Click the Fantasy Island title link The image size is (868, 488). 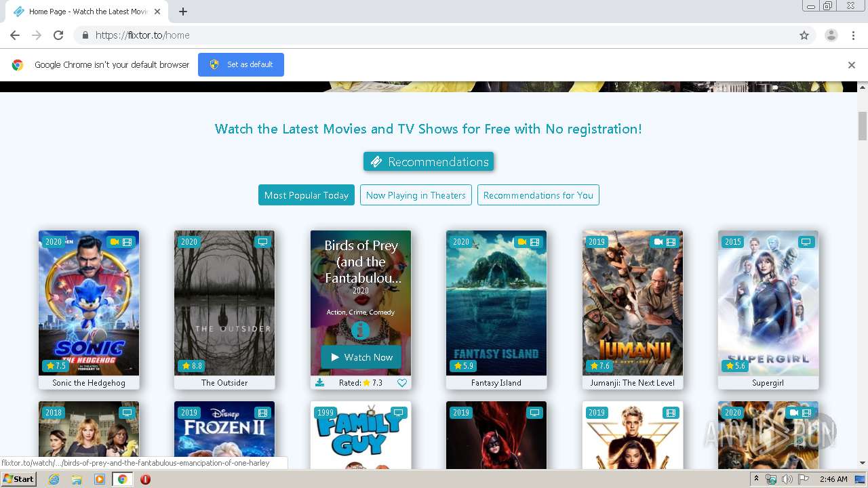coord(496,383)
